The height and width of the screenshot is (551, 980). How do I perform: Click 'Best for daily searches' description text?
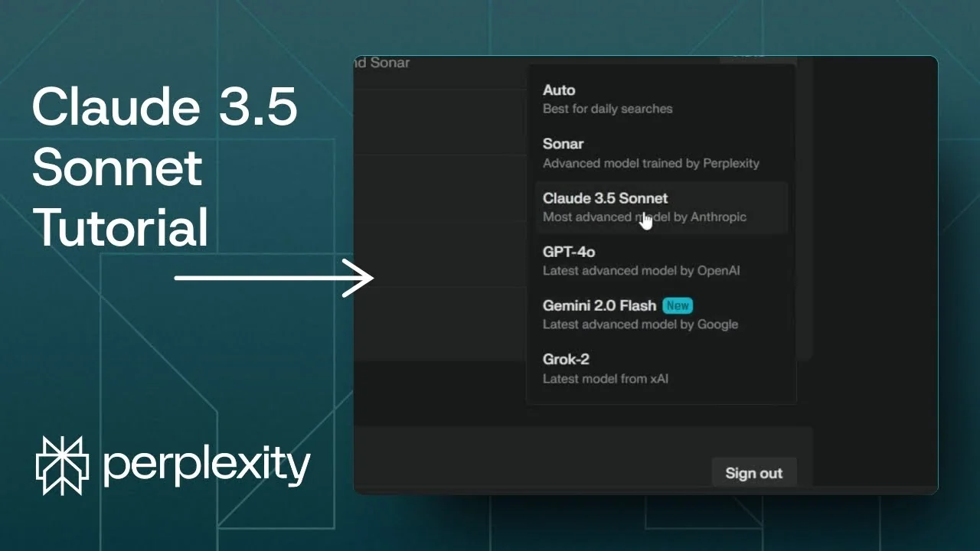coord(607,109)
